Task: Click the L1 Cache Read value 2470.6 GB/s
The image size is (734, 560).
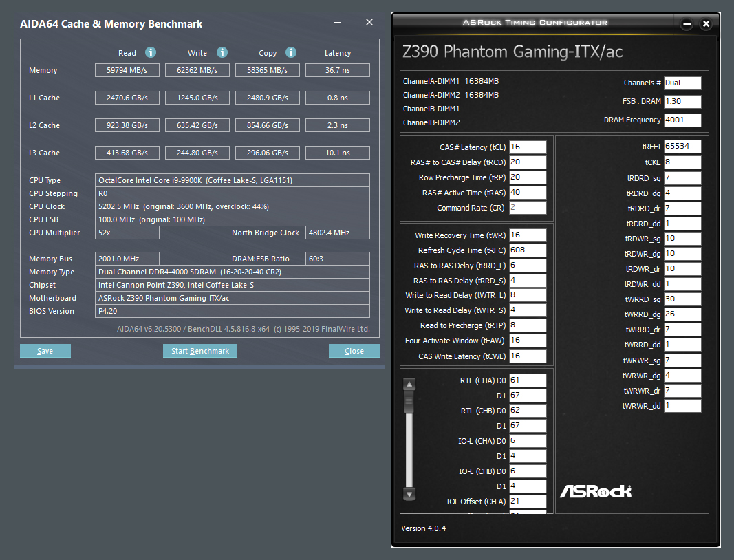Action: point(127,98)
